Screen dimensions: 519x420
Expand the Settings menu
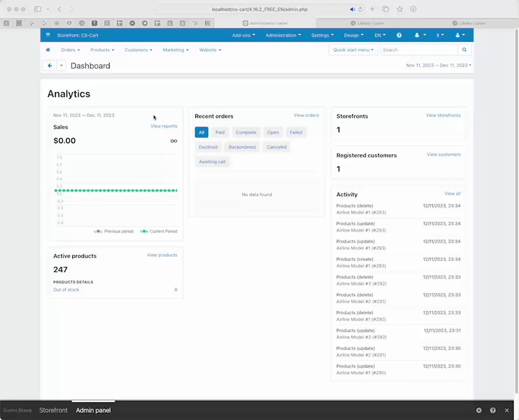(x=322, y=35)
